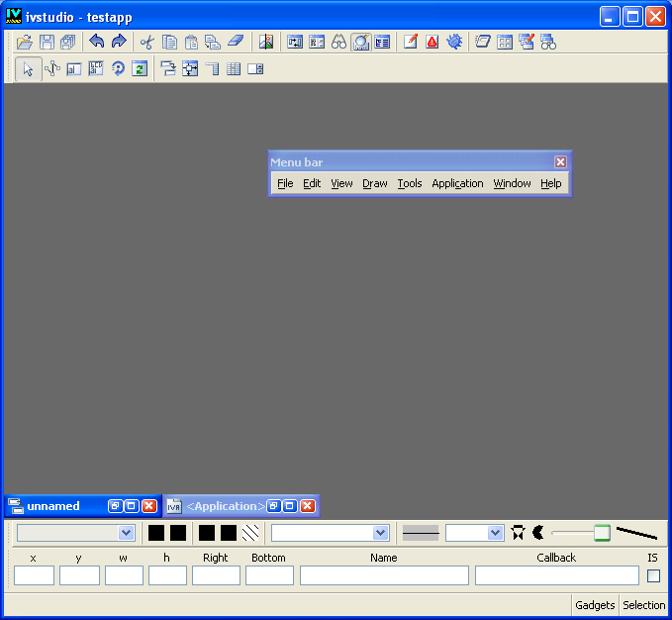
Task: Open the Draw menu
Action: tap(375, 183)
